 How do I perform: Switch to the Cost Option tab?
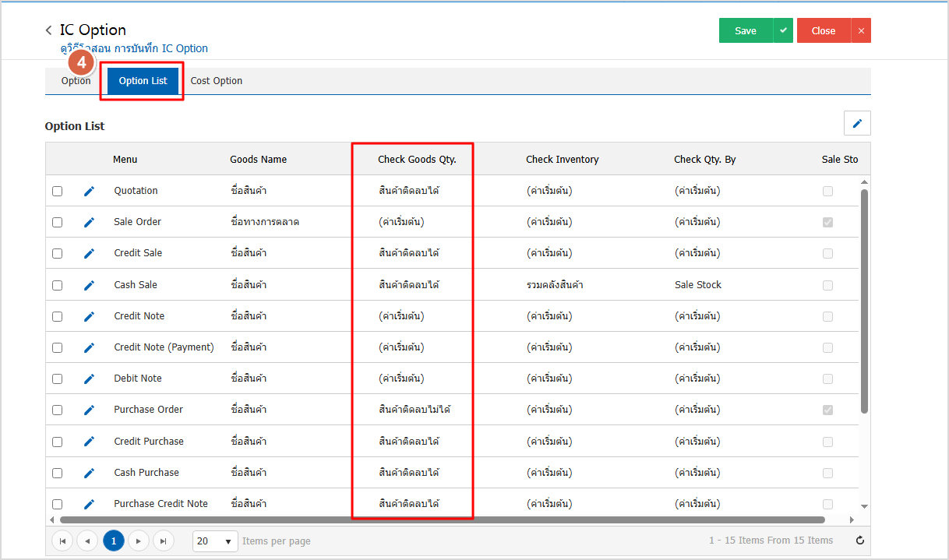tap(217, 81)
